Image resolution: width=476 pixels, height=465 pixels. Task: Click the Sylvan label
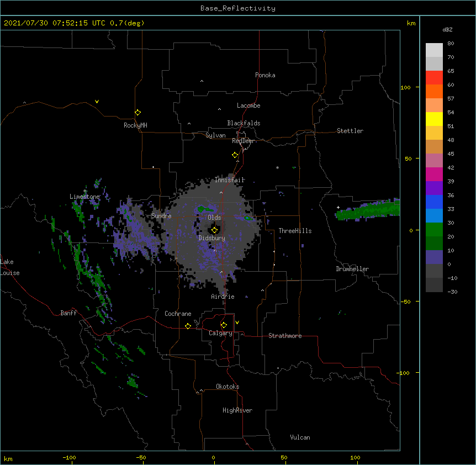[x=215, y=135]
